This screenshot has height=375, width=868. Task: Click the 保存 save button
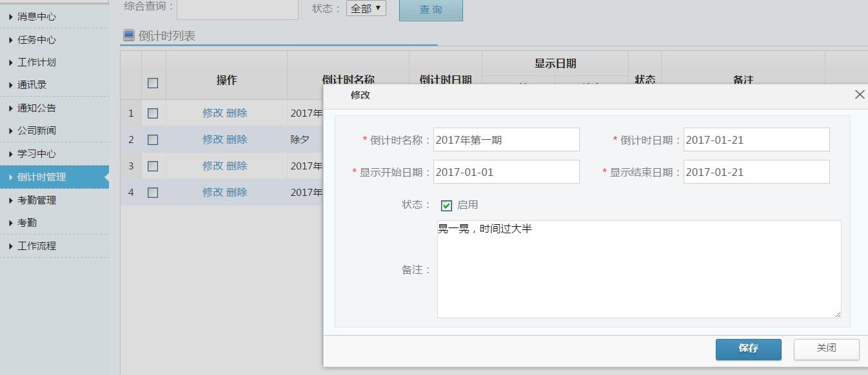[747, 349]
